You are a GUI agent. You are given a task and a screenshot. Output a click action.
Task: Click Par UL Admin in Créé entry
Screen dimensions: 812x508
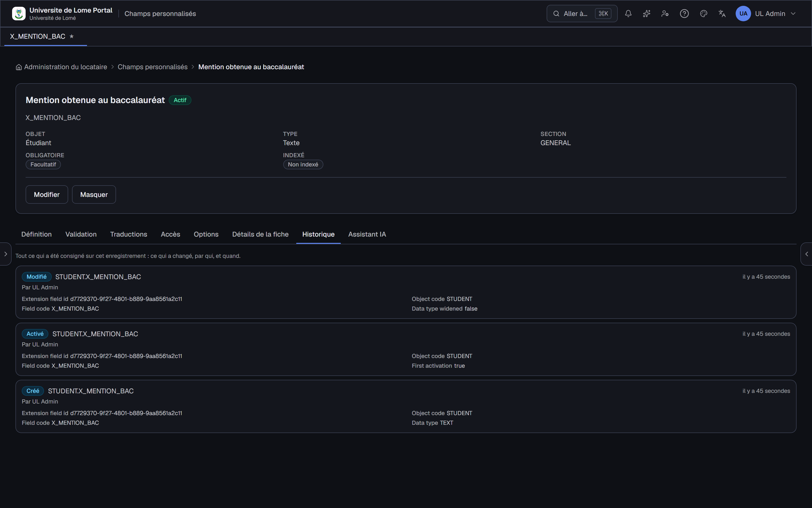click(40, 402)
